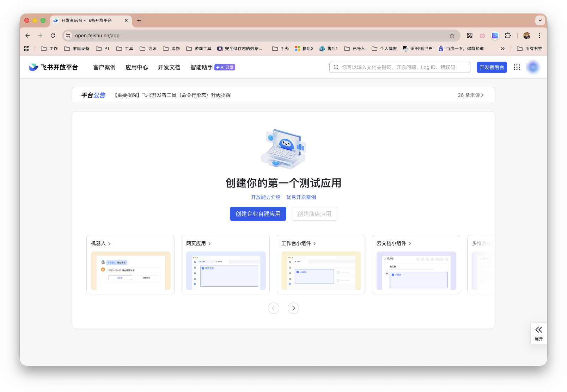Click the next carousel arrow
567x392 pixels.
tap(293, 308)
